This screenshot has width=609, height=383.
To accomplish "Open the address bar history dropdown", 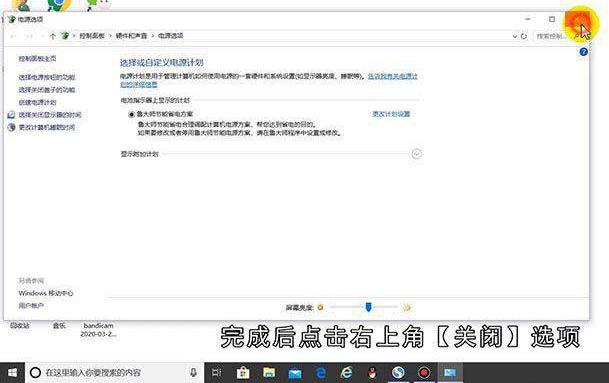I will [515, 36].
